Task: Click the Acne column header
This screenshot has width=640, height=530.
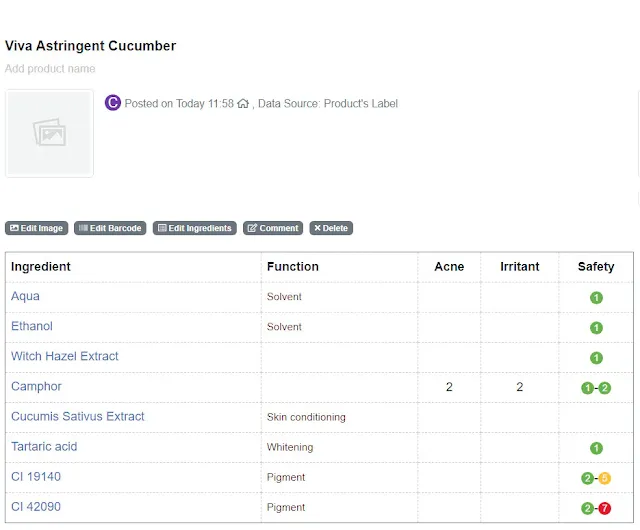Action: coord(449,267)
